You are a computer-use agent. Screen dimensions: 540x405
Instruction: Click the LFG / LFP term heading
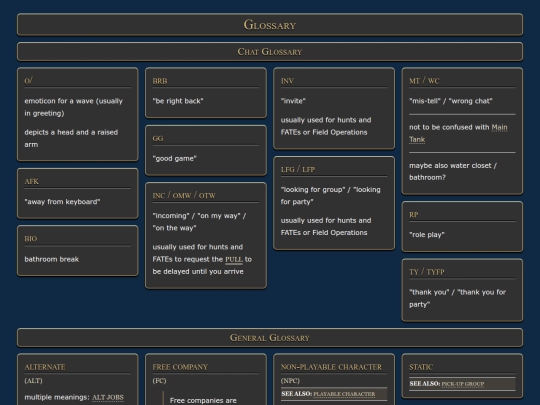[298, 169]
